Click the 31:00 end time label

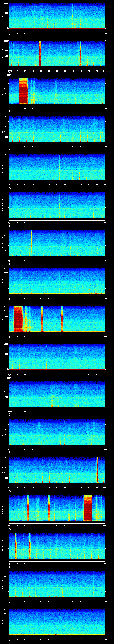tap(105, 336)
